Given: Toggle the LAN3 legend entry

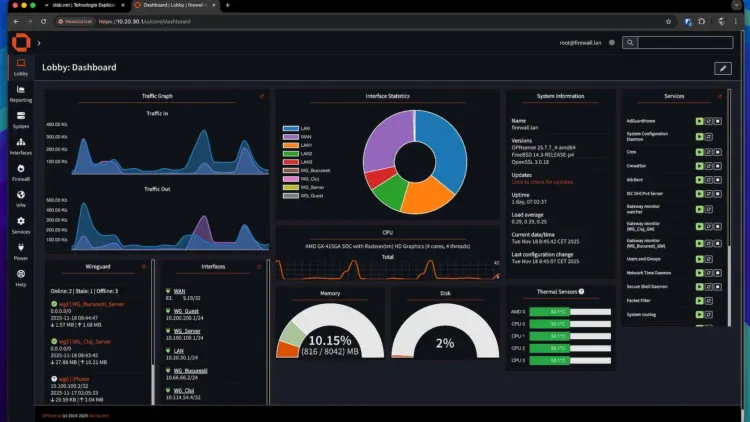Looking at the screenshot, I should pos(297,162).
